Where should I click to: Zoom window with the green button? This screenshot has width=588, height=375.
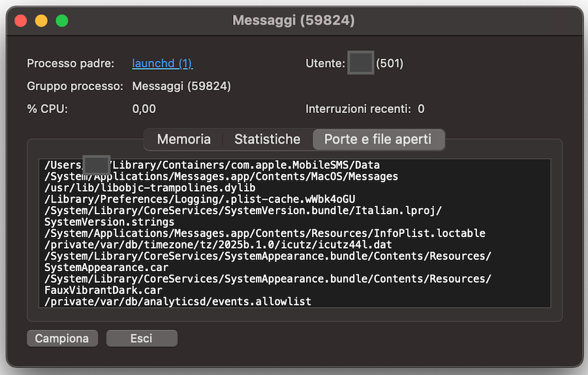tap(62, 20)
